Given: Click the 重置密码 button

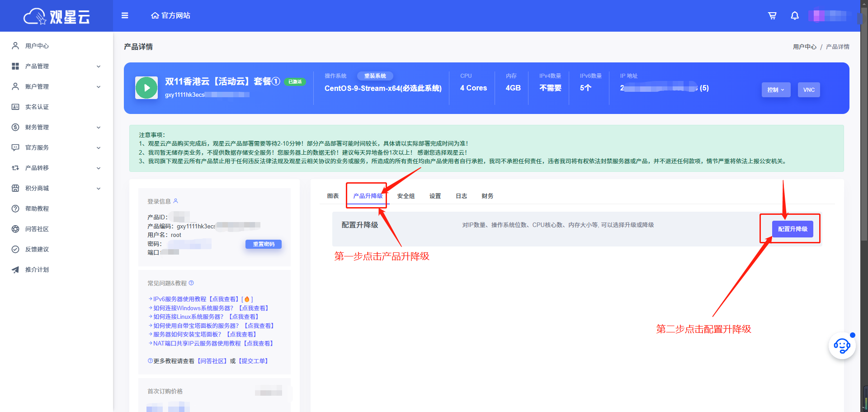Looking at the screenshot, I should (x=264, y=244).
